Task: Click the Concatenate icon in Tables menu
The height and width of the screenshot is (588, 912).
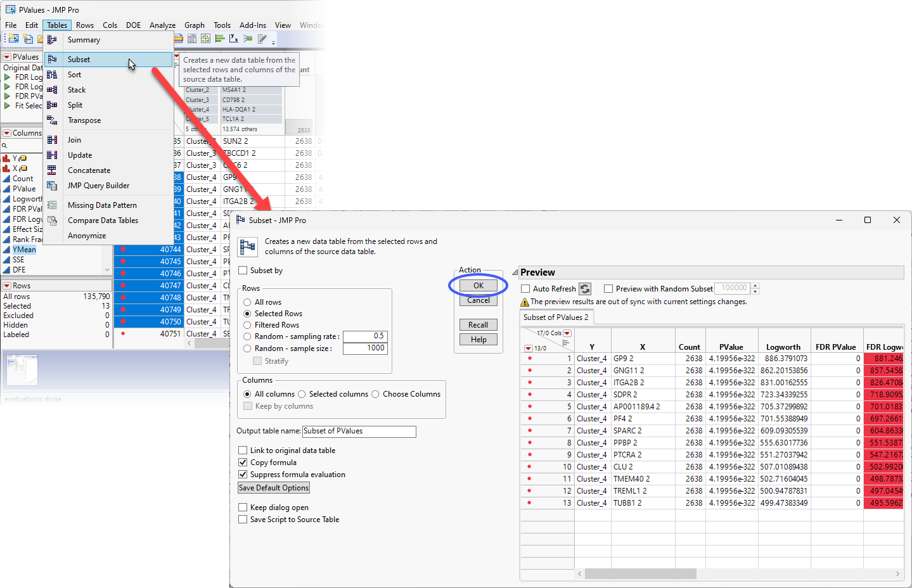Action: click(52, 170)
